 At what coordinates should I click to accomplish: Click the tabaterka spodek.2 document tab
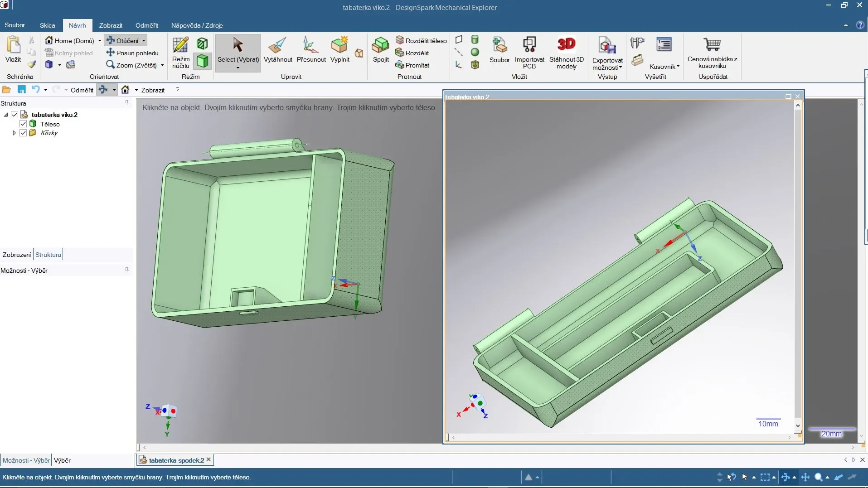[x=176, y=460]
